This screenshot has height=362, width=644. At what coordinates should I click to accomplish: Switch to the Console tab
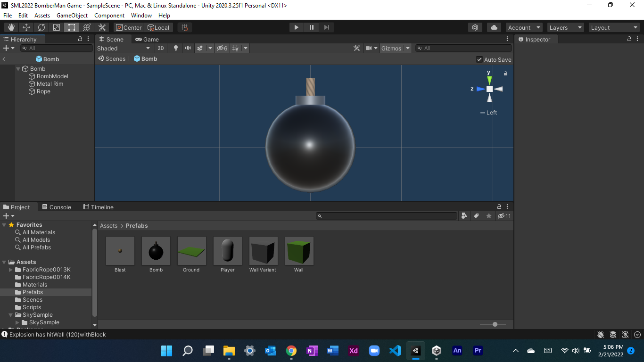[x=57, y=207]
